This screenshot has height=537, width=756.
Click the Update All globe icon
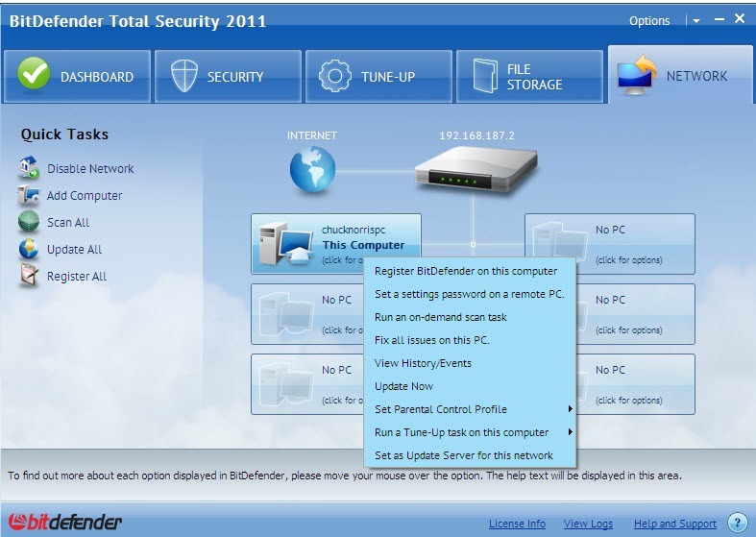(29, 249)
